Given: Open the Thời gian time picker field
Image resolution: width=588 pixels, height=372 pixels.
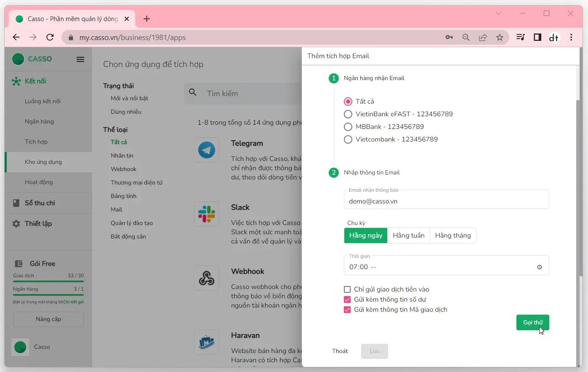Looking at the screenshot, I should [447, 265].
